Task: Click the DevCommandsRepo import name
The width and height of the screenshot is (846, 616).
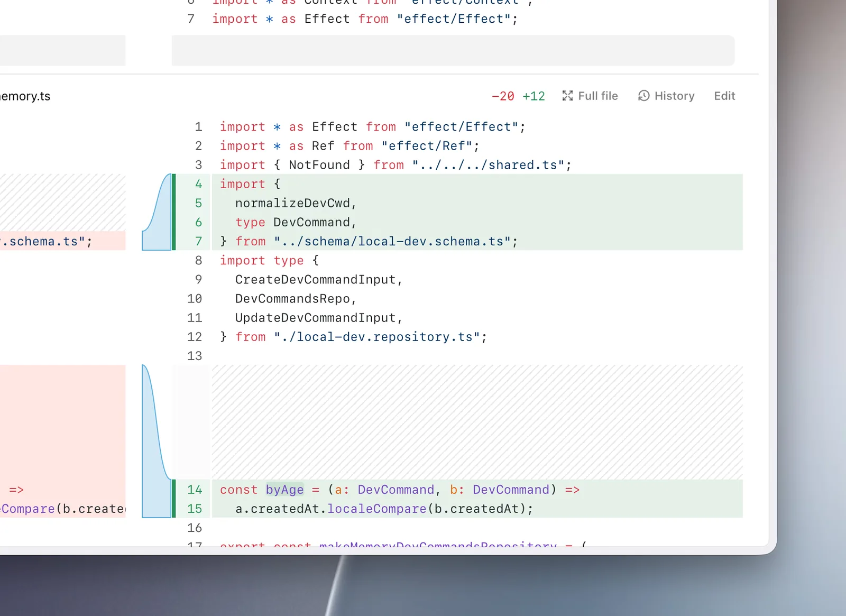Action: (292, 299)
